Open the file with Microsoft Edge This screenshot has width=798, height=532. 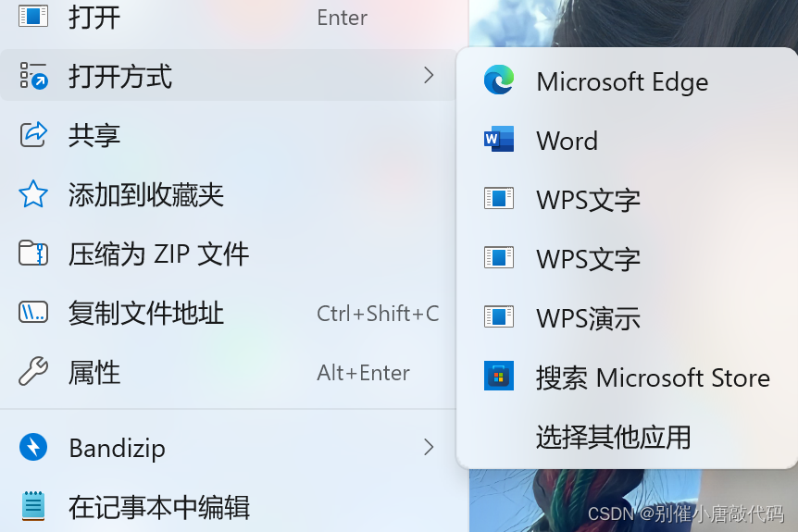click(x=627, y=81)
